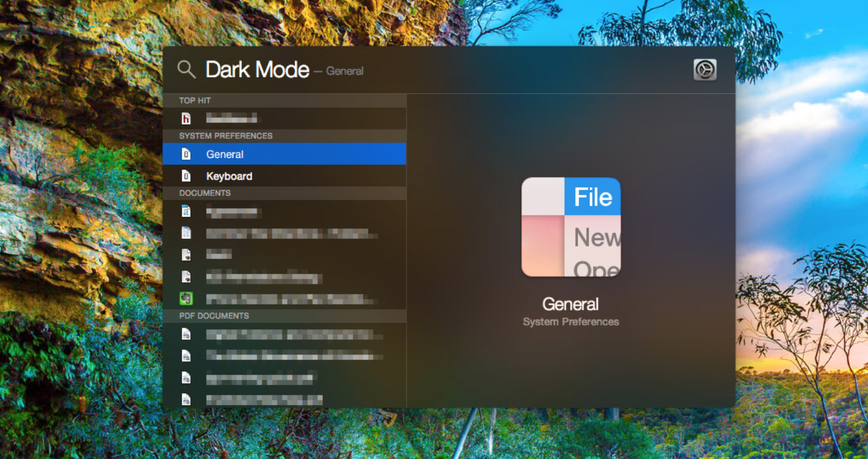Screen dimensions: 868x459
Task: Open the System Preferences gear icon
Action: tap(705, 70)
